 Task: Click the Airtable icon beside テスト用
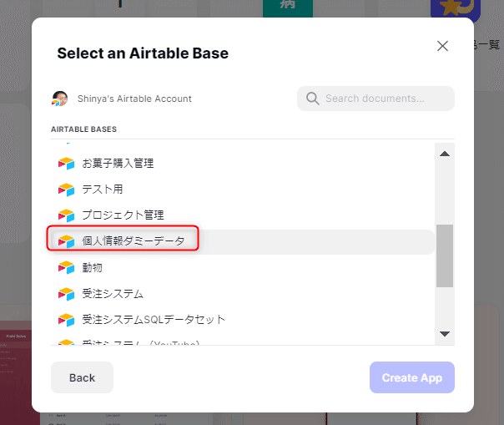(66, 190)
